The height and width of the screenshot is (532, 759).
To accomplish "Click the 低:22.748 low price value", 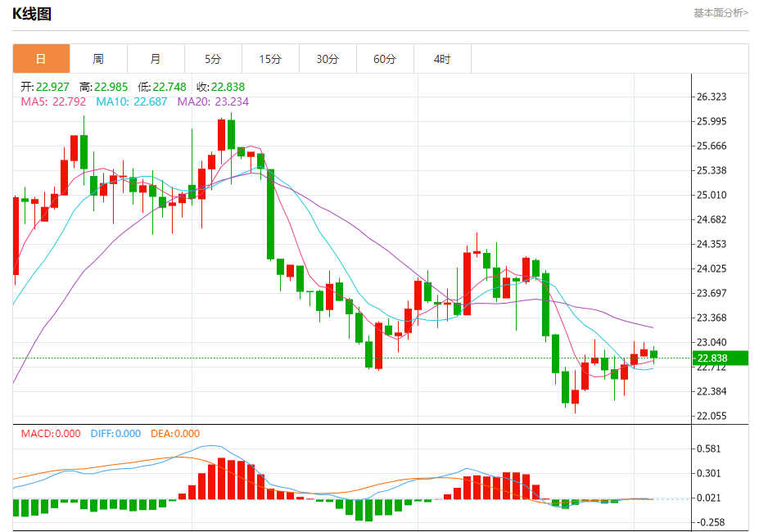I will click(162, 87).
